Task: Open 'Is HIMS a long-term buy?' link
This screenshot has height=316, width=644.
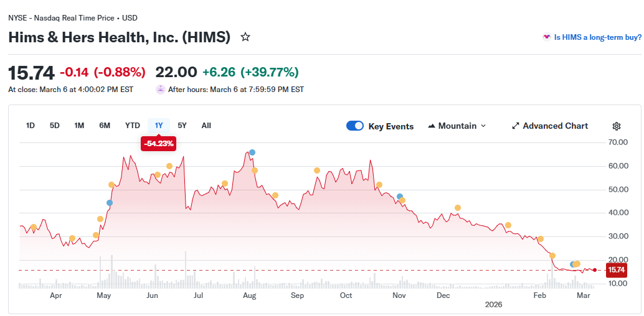Action: coord(597,37)
